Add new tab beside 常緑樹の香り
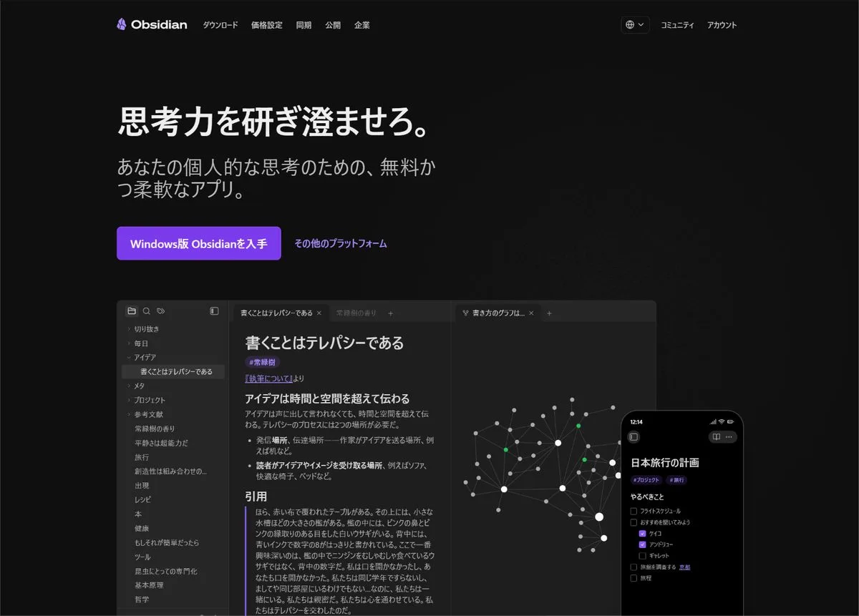This screenshot has height=616, width=859. click(390, 313)
